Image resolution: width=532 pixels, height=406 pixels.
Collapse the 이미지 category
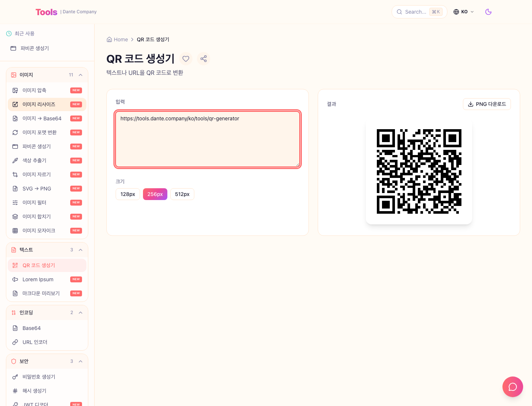point(47,75)
